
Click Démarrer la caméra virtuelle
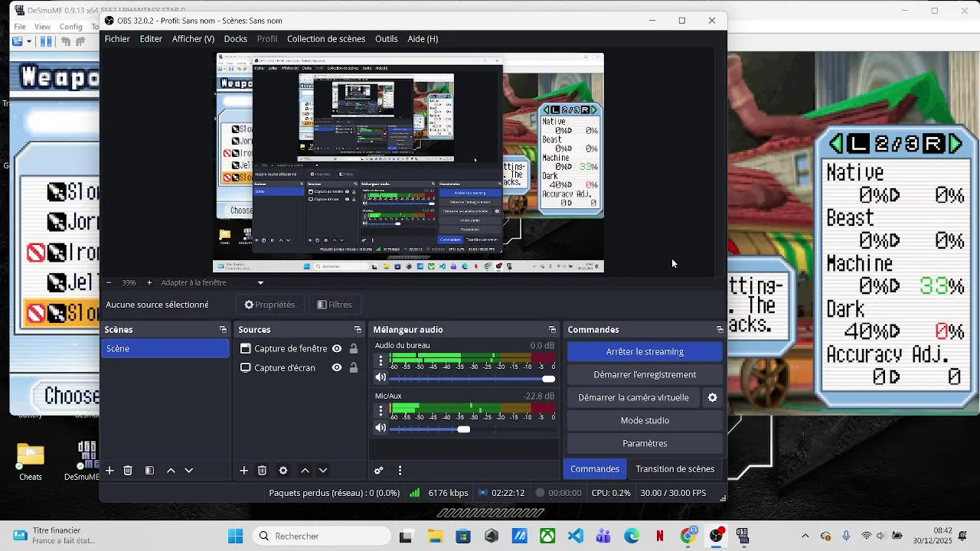(x=633, y=398)
